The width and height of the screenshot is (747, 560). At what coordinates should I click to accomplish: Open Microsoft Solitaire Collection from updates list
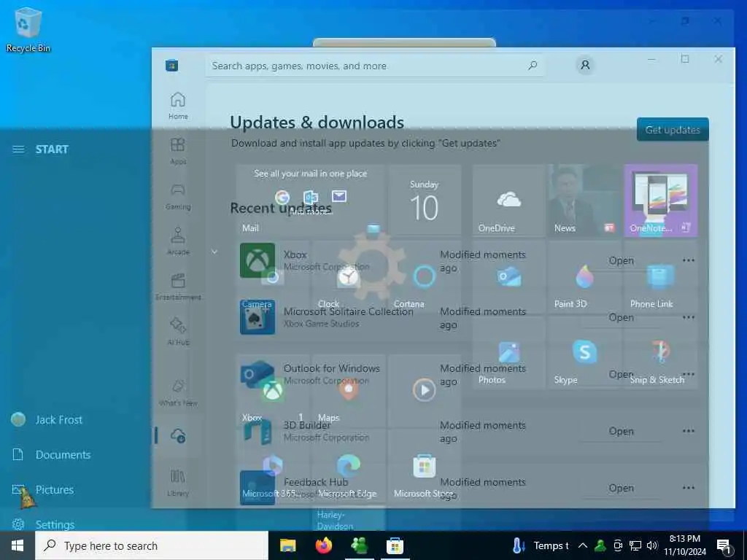pos(621,317)
